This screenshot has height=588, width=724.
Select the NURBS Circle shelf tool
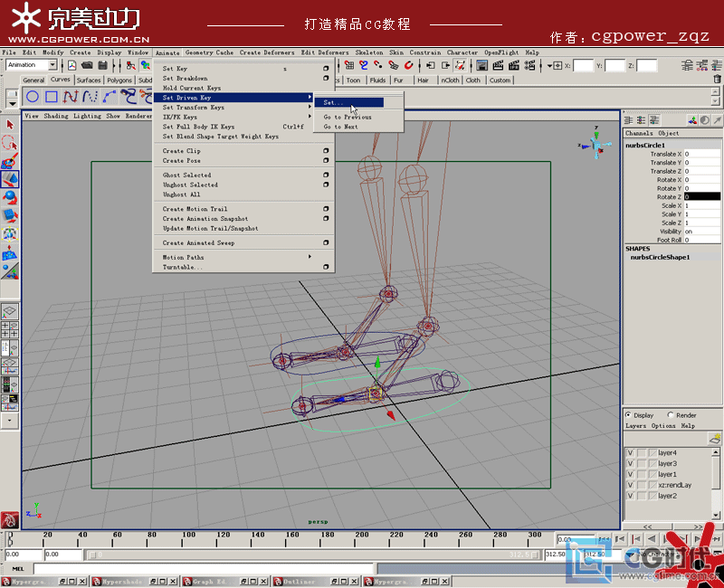coord(33,97)
